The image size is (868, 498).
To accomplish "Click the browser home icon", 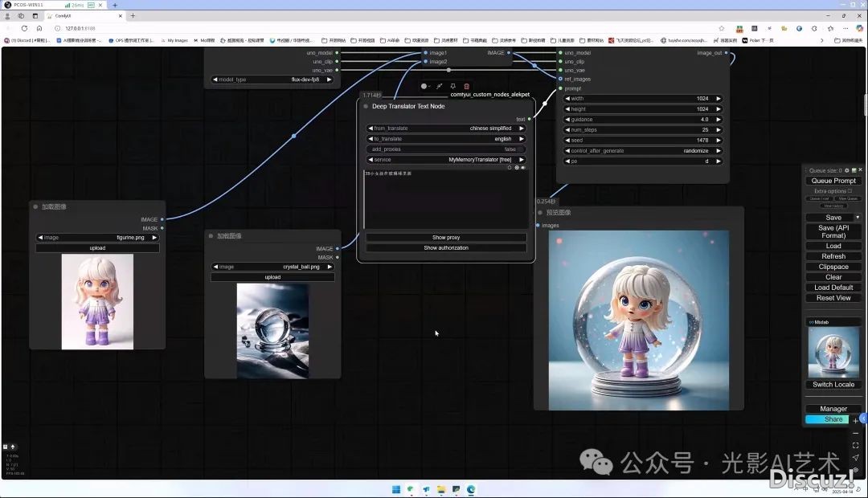I will pos(39,28).
